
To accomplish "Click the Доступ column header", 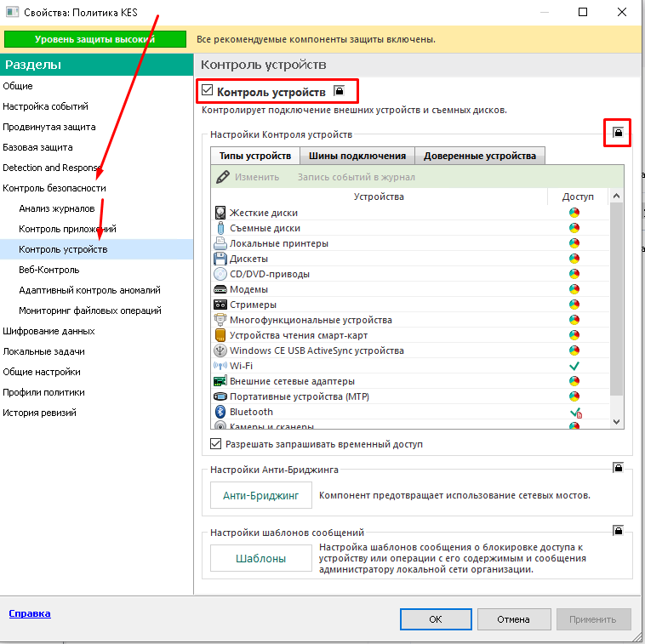I will coord(578,197).
